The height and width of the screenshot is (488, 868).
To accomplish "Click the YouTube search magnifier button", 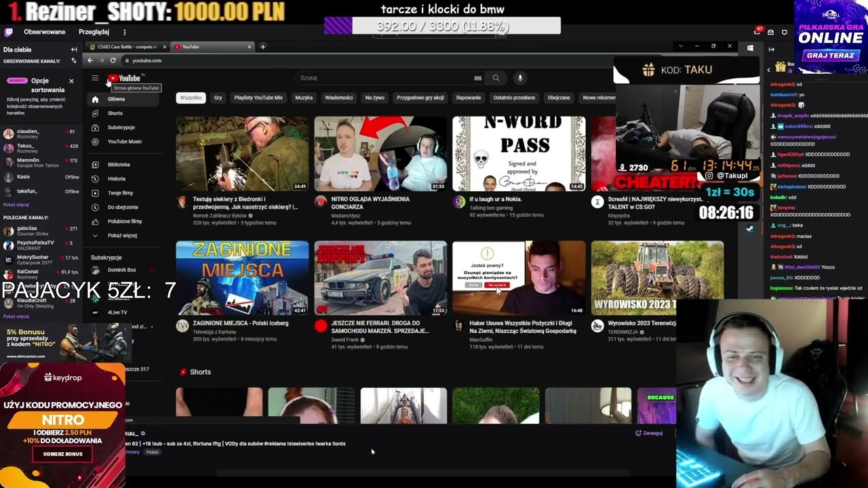I will tap(496, 78).
